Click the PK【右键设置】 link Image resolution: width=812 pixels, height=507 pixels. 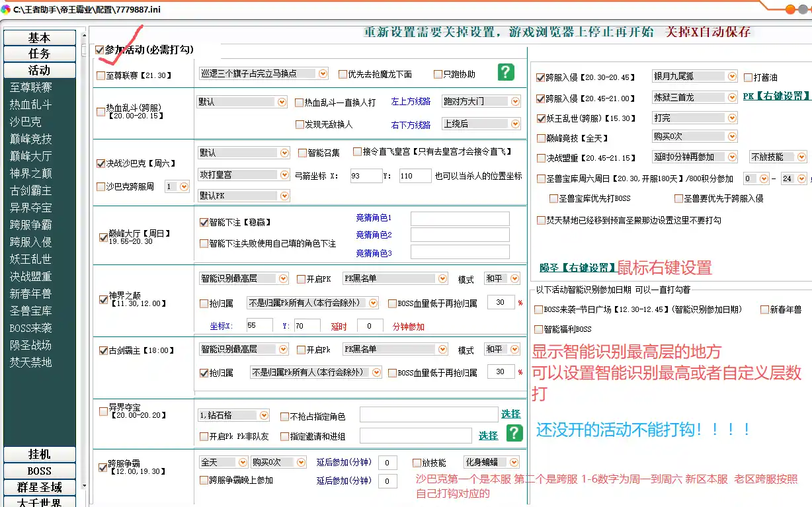776,96
